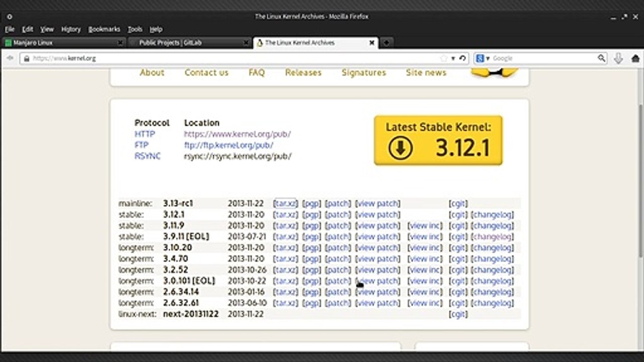Viewport: 644px width, 362px height.
Task: Close The Linux Kernel Archives tab
Action: [372, 43]
